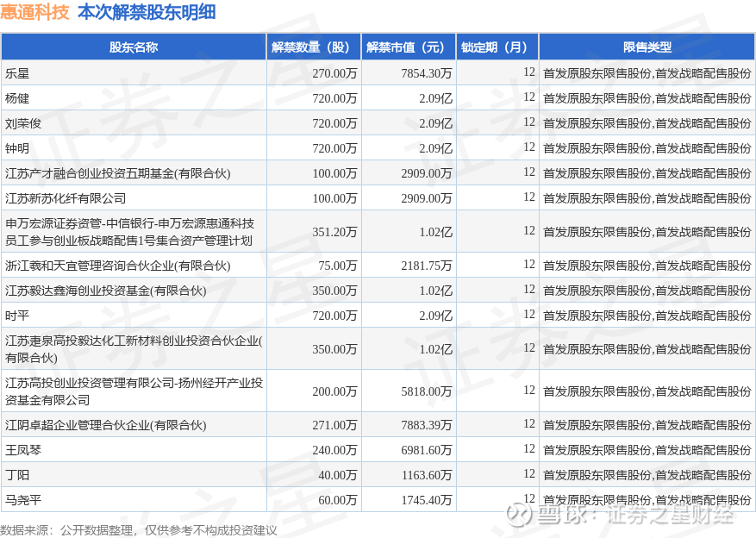756x538 pixels.
Task: Select 江苏产才融合创业投资五期基金 row name
Action: click(x=117, y=173)
